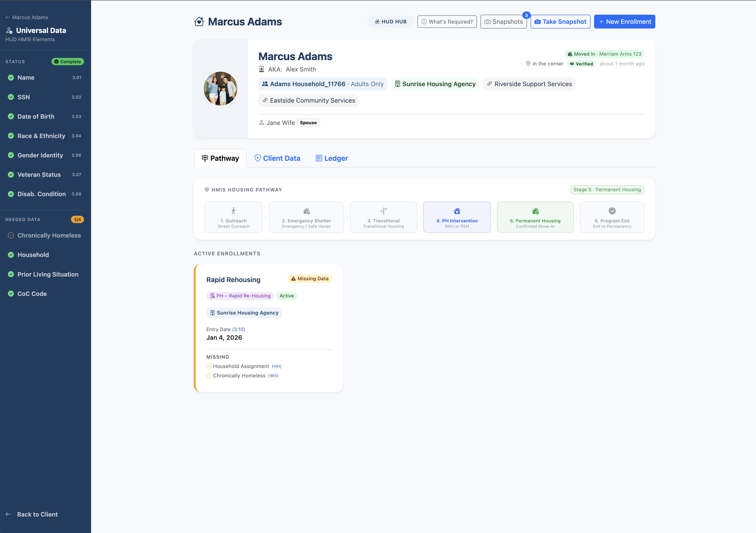
Task: Click the green check icon beside Name
Action: (x=11, y=78)
